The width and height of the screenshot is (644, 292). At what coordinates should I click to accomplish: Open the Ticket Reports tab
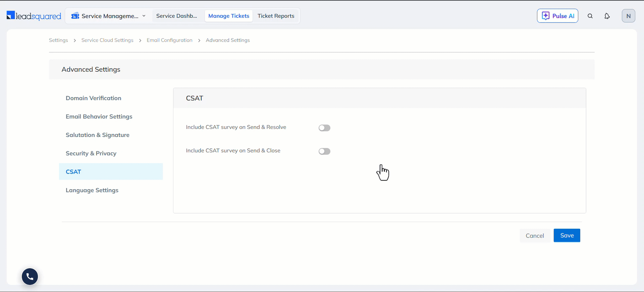(276, 16)
